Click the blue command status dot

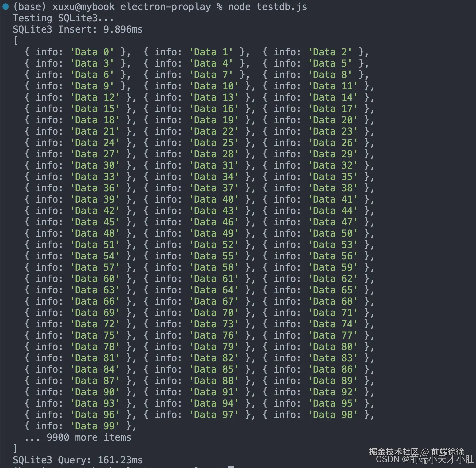(6, 7)
